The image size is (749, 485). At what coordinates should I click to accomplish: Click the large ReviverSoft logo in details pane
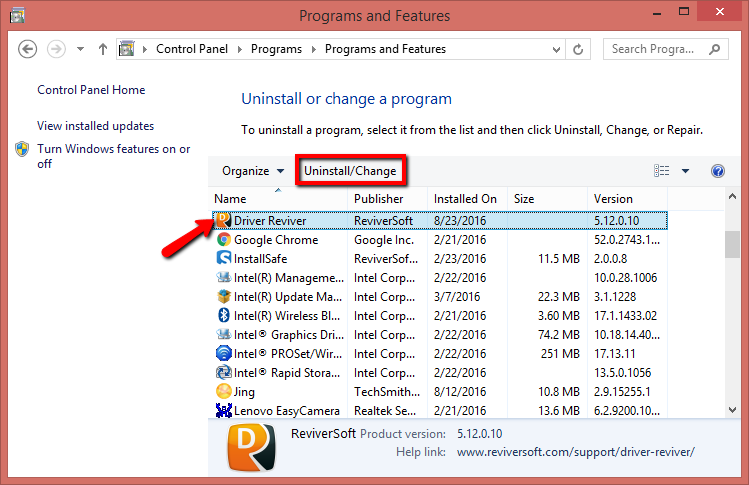[x=251, y=447]
